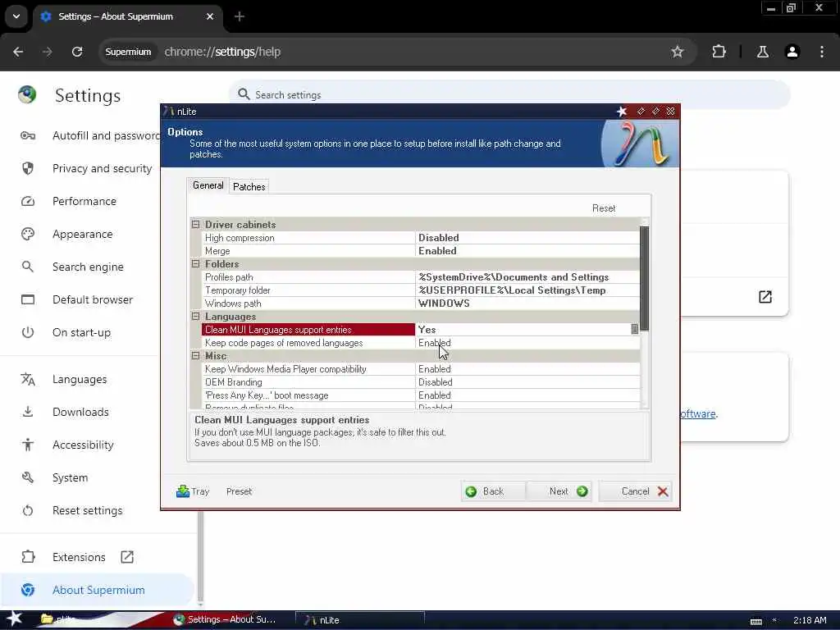Image resolution: width=840 pixels, height=630 pixels.
Task: Bookmark this page with the star icon
Action: [x=677, y=52]
